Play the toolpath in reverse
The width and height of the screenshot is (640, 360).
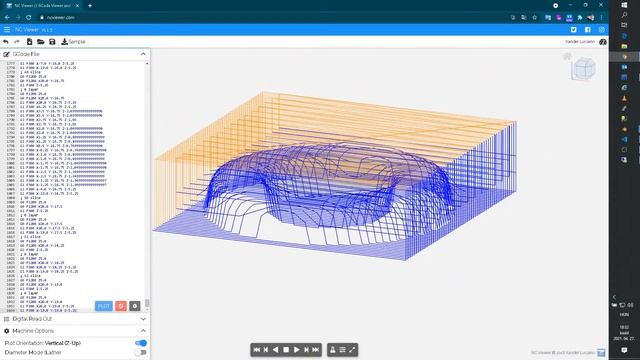click(x=276, y=350)
